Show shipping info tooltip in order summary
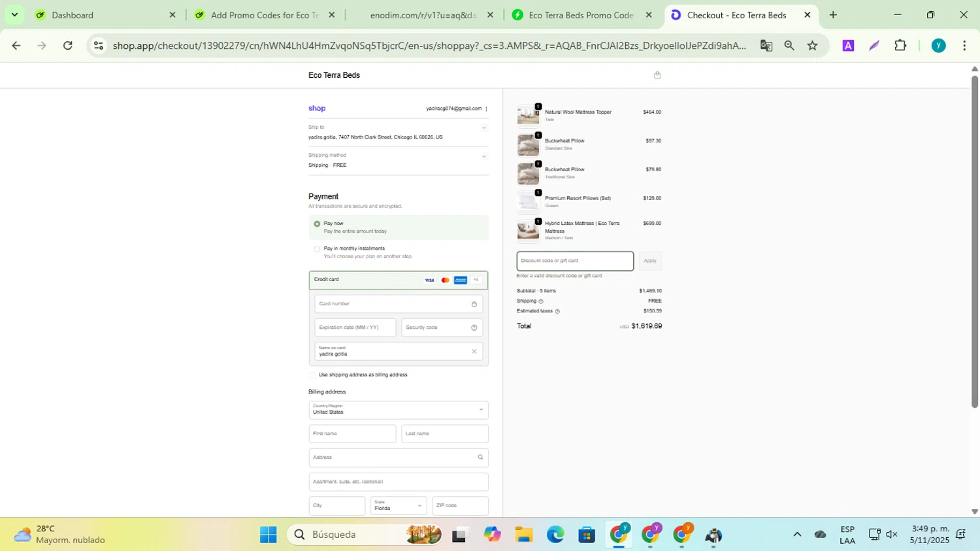 click(x=541, y=301)
